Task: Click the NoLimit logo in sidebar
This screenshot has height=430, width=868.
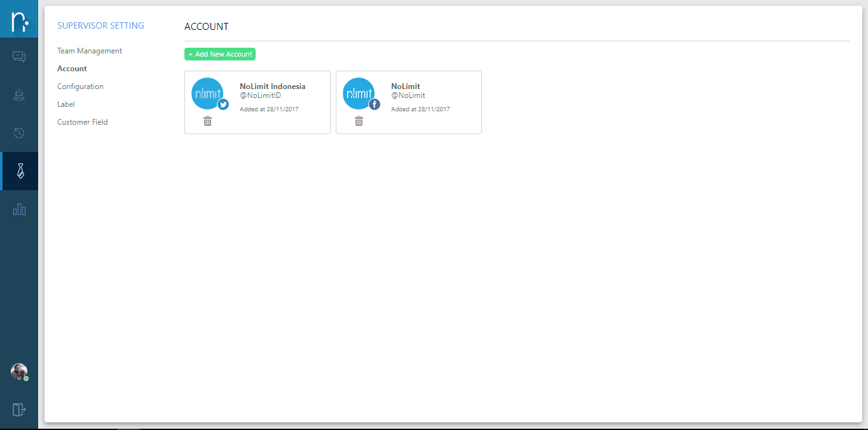Action: [19, 19]
